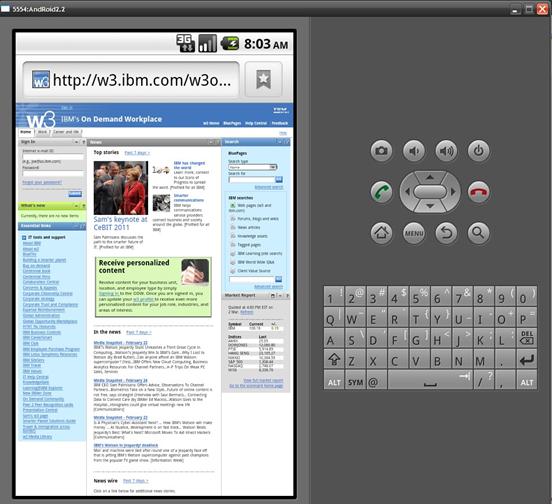This screenshot has height=504, width=552.
Task: Focus the browser URL address bar
Action: click(x=131, y=80)
